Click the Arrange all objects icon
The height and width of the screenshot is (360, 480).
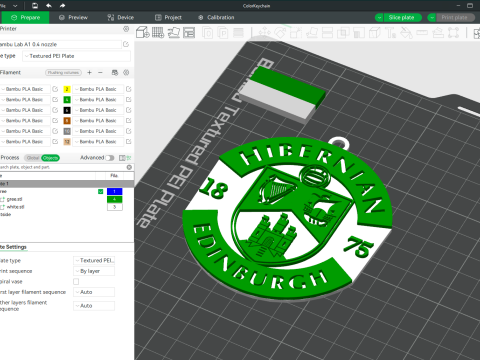pyautogui.click(x=189, y=33)
